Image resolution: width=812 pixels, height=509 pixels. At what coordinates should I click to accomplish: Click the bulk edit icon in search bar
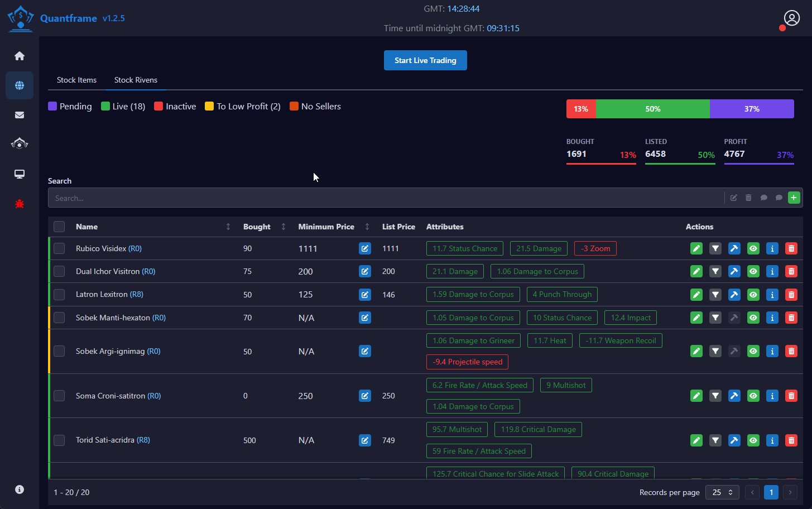coord(734,198)
